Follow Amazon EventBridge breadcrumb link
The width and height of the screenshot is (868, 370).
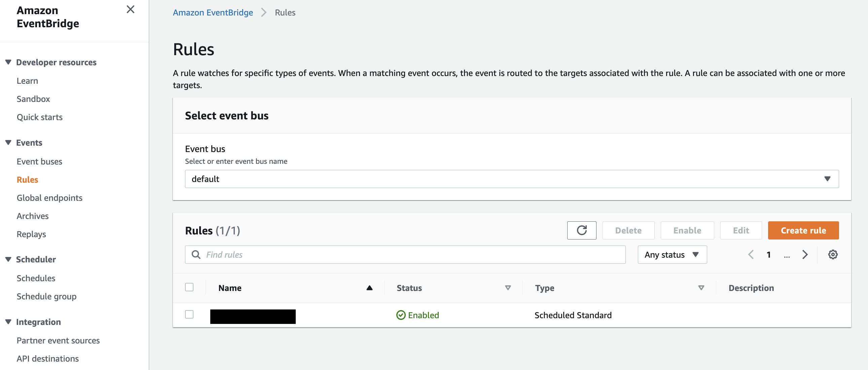tap(213, 12)
